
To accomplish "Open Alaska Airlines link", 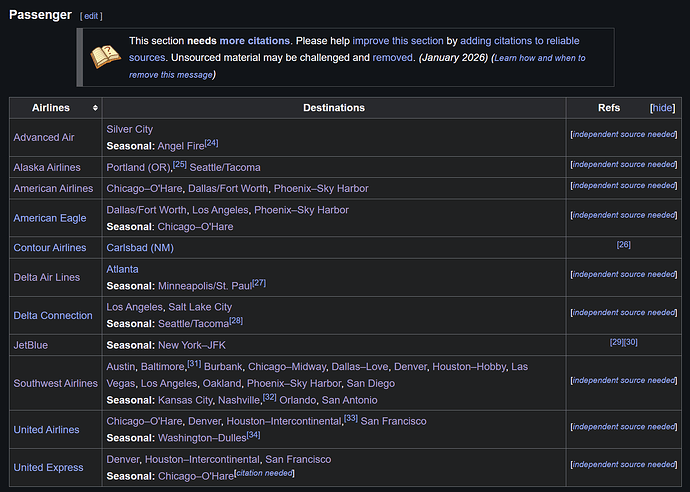I will 47,167.
